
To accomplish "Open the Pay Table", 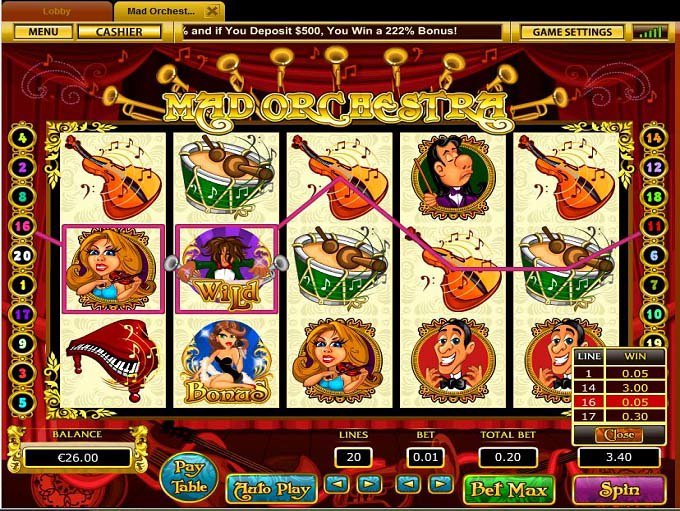I will coord(189,477).
